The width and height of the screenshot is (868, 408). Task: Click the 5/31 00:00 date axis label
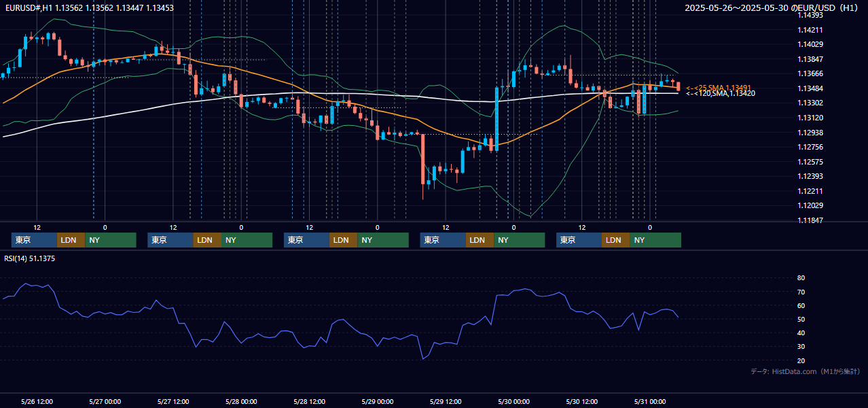[649, 401]
